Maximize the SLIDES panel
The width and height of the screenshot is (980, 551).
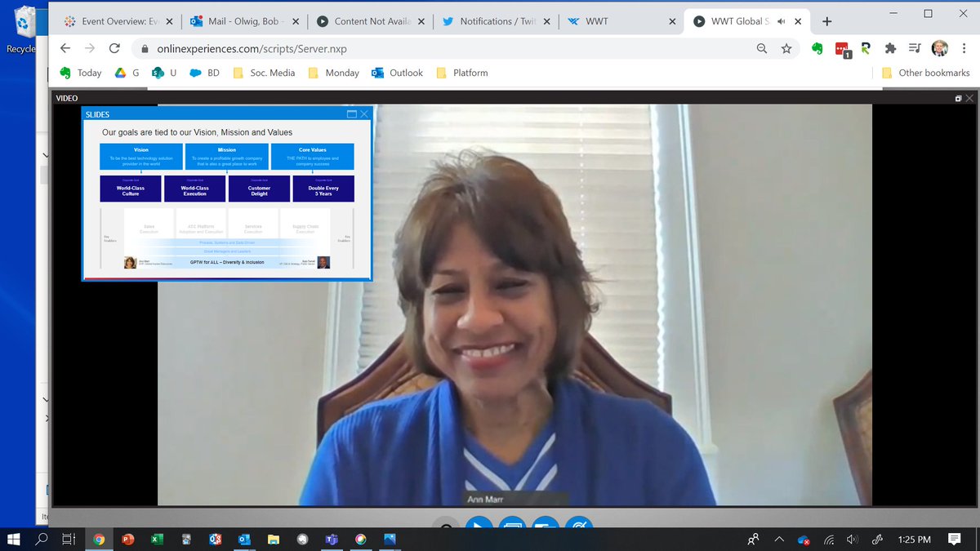pyautogui.click(x=352, y=114)
